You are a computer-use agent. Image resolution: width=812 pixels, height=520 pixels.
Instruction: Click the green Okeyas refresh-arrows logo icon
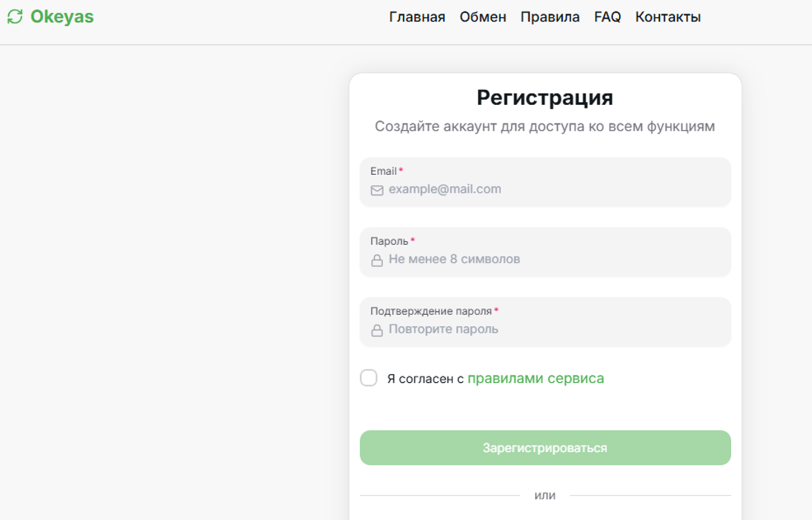(x=15, y=17)
